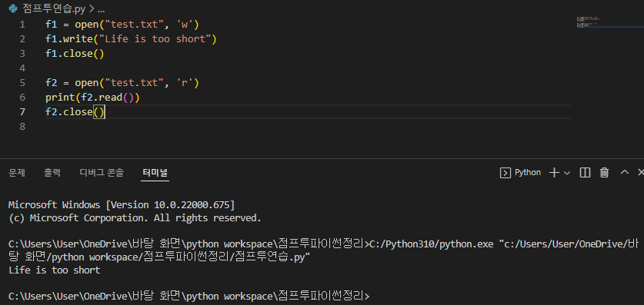Click the f1.close() code line
Viewport: 644px width, 305px height.
coord(75,54)
